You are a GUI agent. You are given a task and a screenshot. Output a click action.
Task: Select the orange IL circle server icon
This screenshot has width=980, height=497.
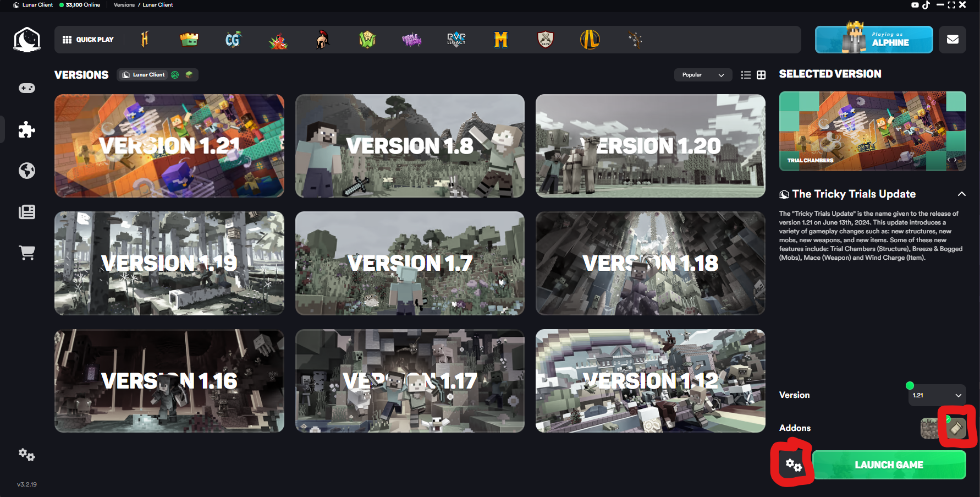(x=590, y=40)
